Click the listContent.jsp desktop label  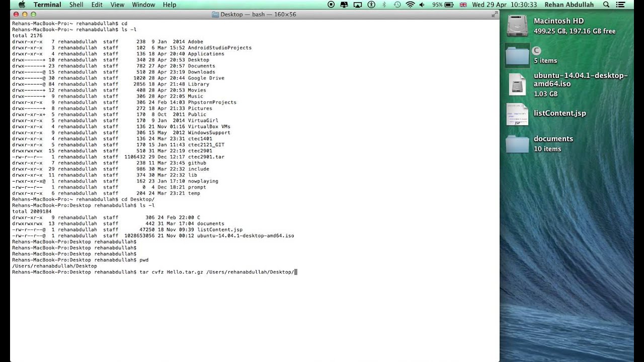(x=559, y=113)
